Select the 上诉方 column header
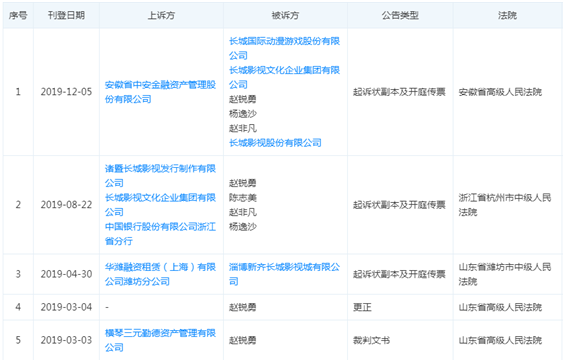 pyautogui.click(x=161, y=15)
